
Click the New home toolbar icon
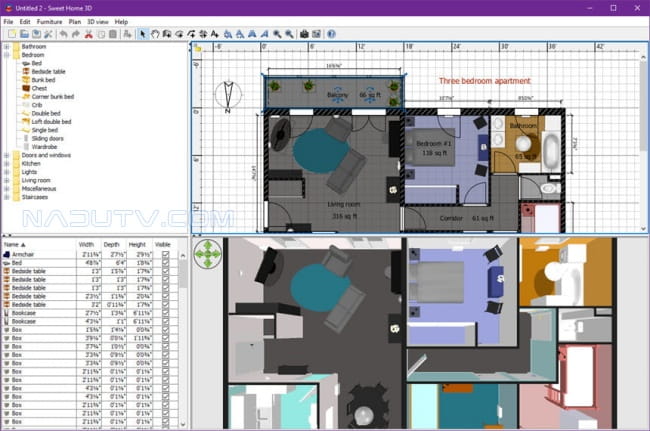pyautogui.click(x=12, y=34)
